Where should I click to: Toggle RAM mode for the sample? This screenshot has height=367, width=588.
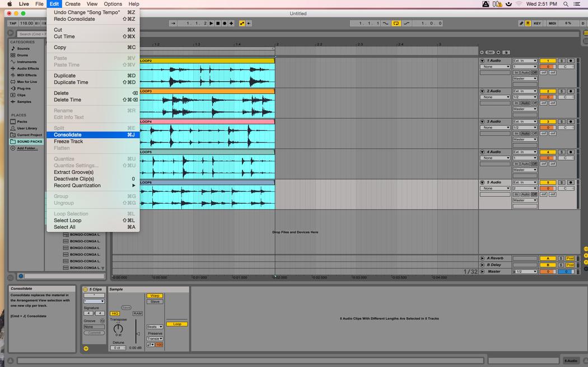138,313
